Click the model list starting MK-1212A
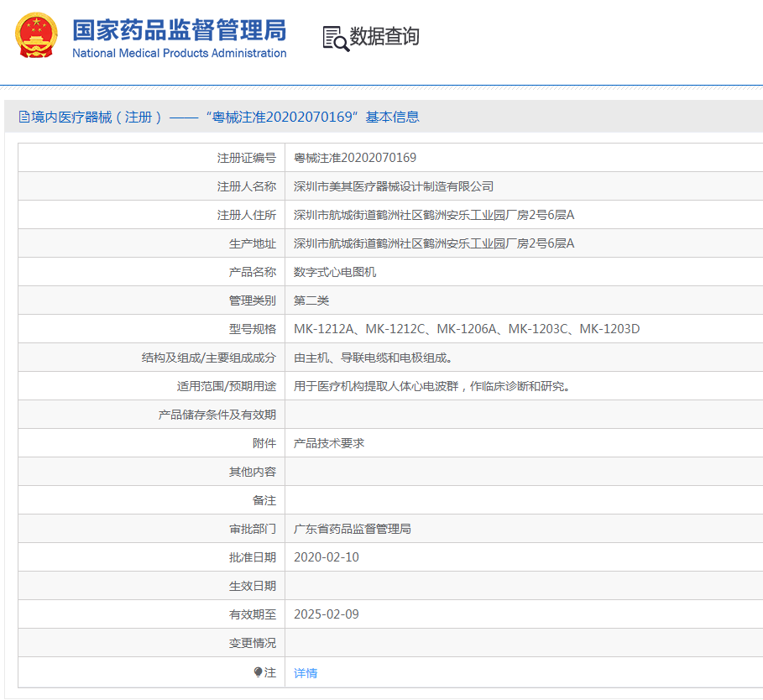Screen dimensions: 763x700 tap(467, 329)
